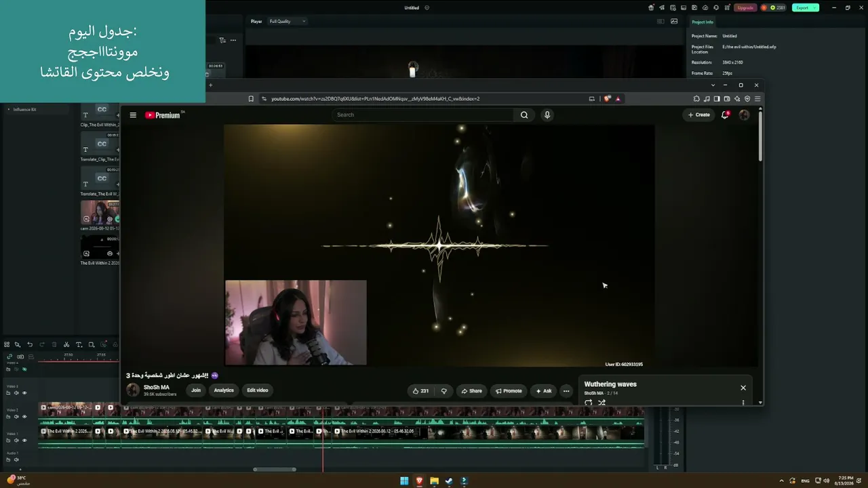
Task: Open the Export button's dropdown arrow
Action: 814,7
